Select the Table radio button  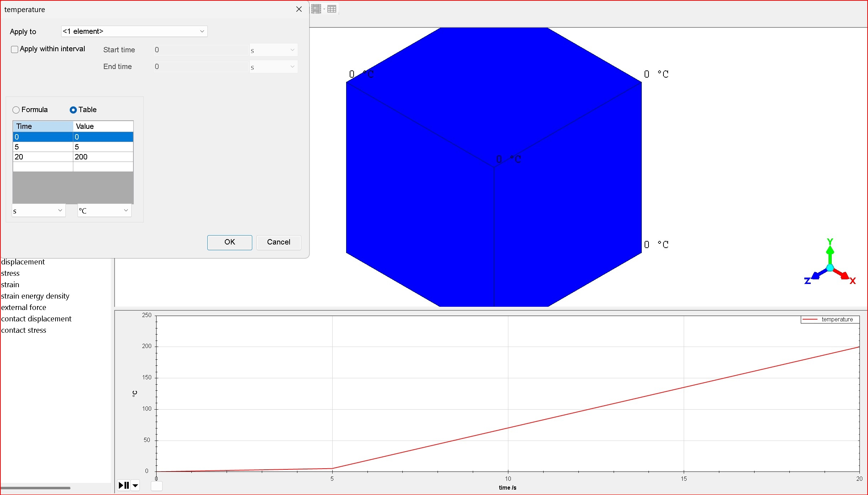pyautogui.click(x=73, y=110)
